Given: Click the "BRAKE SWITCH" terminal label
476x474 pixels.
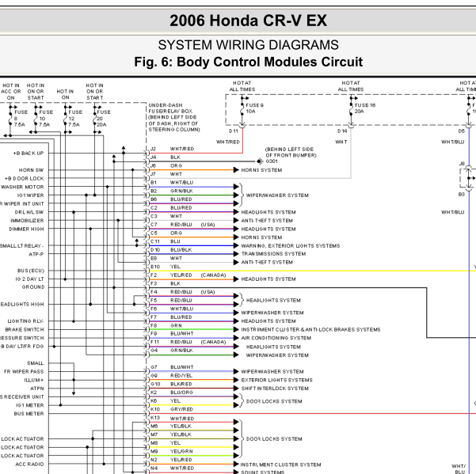Looking at the screenshot, I should point(25,329).
